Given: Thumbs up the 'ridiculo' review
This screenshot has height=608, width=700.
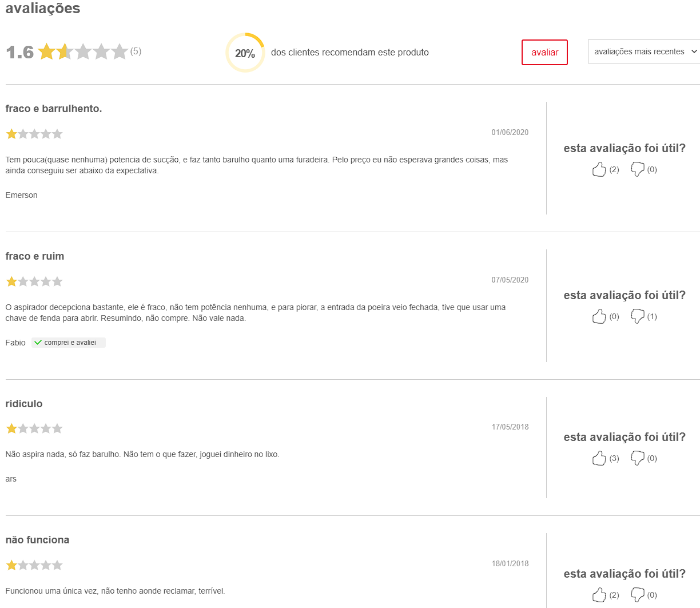Looking at the screenshot, I should pyautogui.click(x=599, y=458).
